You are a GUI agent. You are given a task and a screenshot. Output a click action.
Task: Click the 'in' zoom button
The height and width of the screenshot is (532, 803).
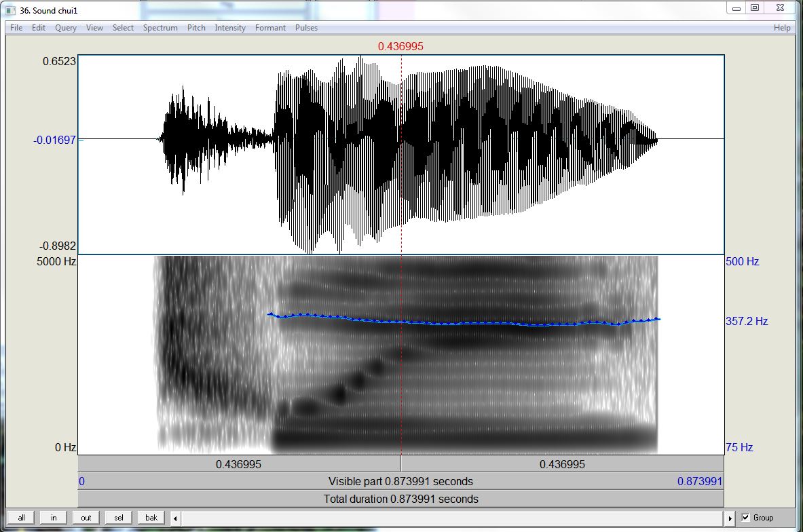click(x=54, y=518)
